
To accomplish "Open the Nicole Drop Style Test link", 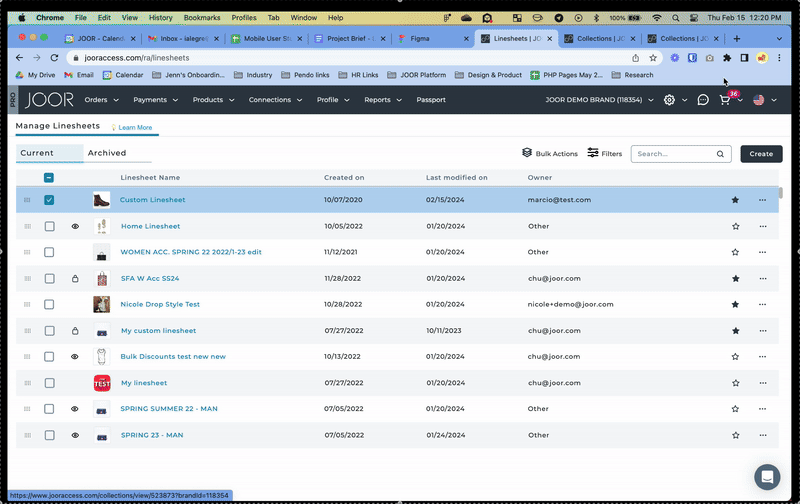I will (x=160, y=304).
